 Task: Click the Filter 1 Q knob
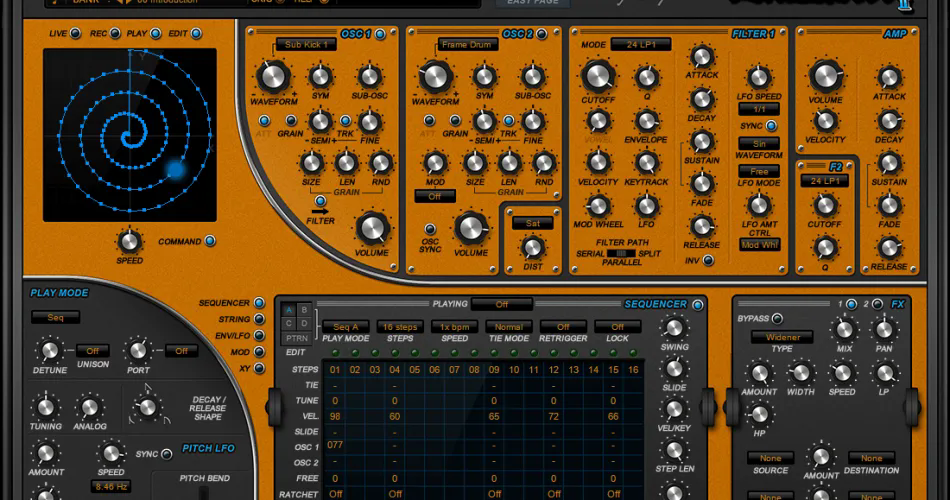tap(646, 78)
